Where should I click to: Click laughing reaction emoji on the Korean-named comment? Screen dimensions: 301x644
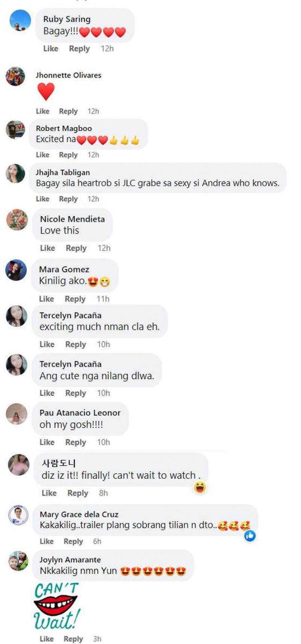click(x=200, y=487)
